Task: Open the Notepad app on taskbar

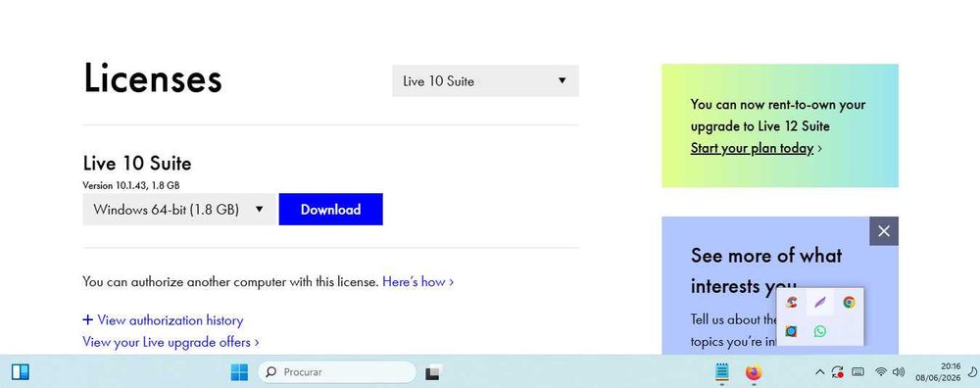Action: [x=722, y=372]
